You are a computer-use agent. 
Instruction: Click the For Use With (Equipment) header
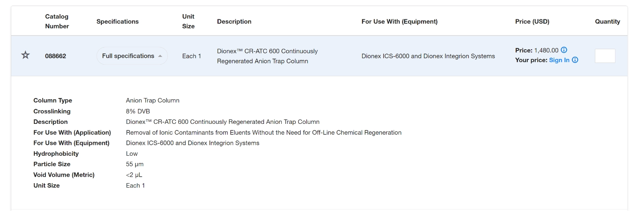[399, 21]
